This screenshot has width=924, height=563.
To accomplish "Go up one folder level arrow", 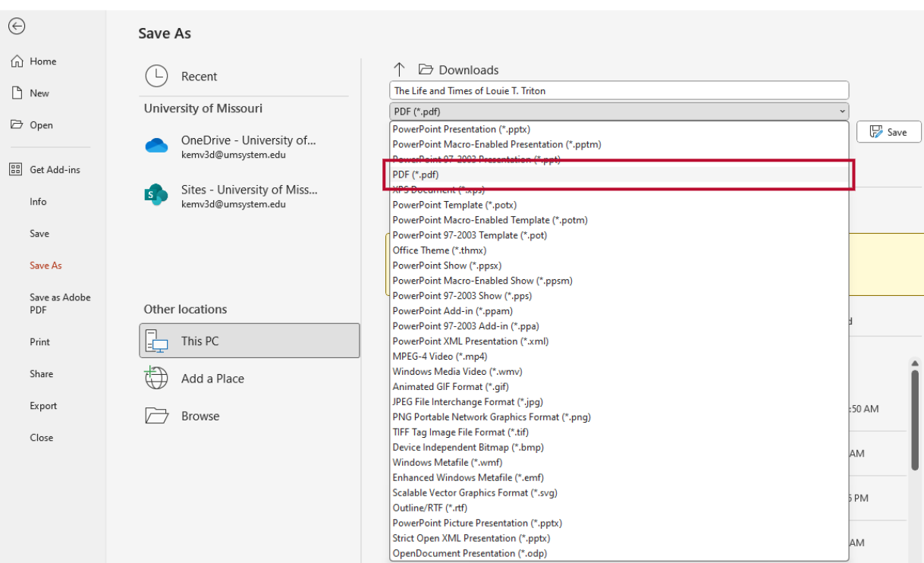I will click(399, 70).
